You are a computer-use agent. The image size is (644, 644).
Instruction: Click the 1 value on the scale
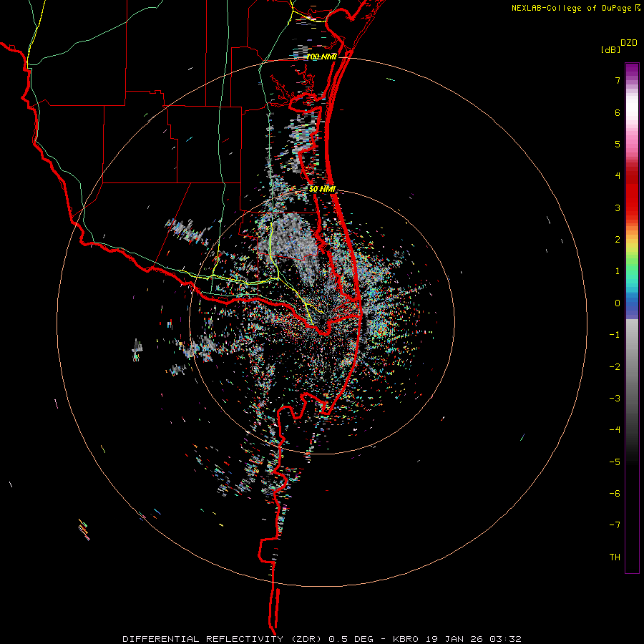(x=618, y=271)
